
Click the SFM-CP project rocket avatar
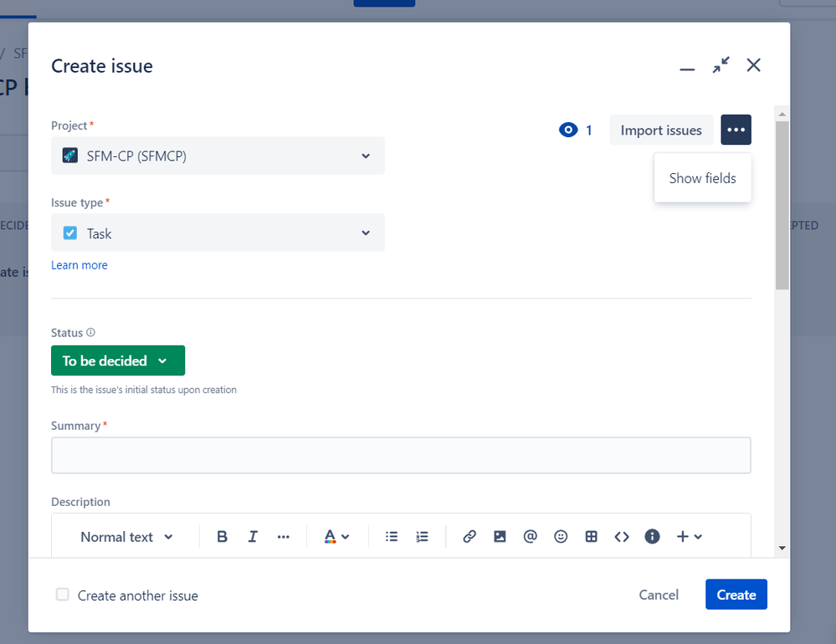point(69,155)
